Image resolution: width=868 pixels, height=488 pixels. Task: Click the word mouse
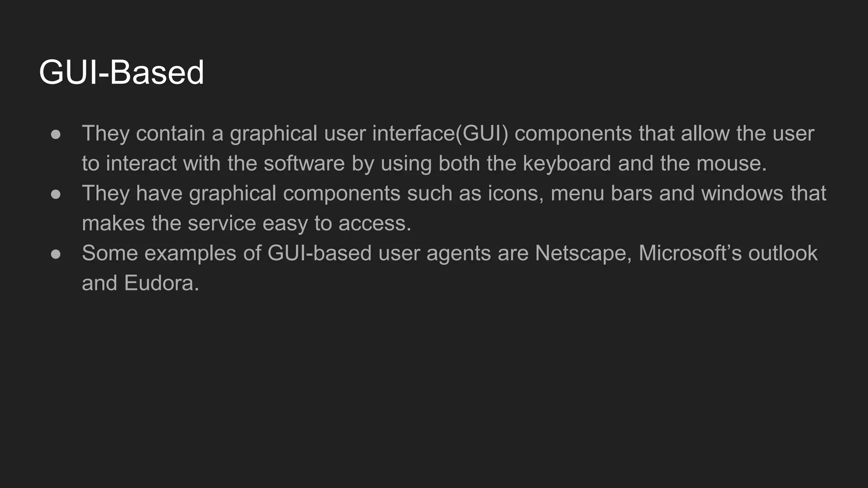pos(732,164)
